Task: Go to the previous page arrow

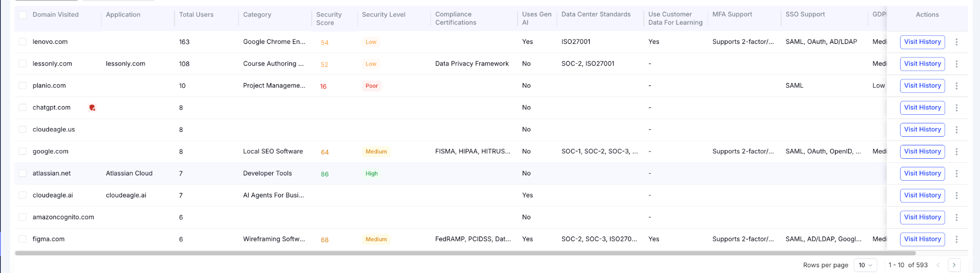Action: click(x=938, y=265)
